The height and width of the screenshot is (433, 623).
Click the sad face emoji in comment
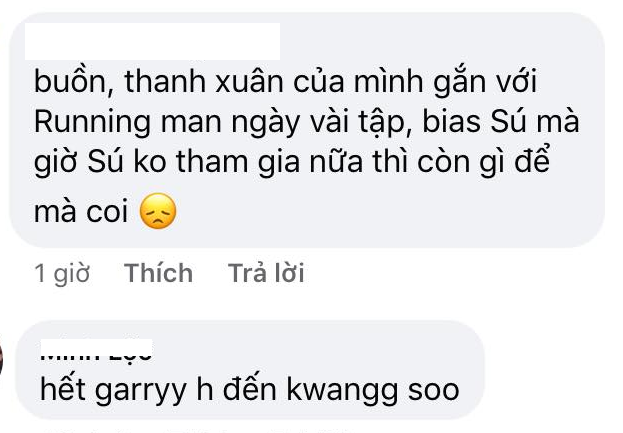[x=158, y=211]
